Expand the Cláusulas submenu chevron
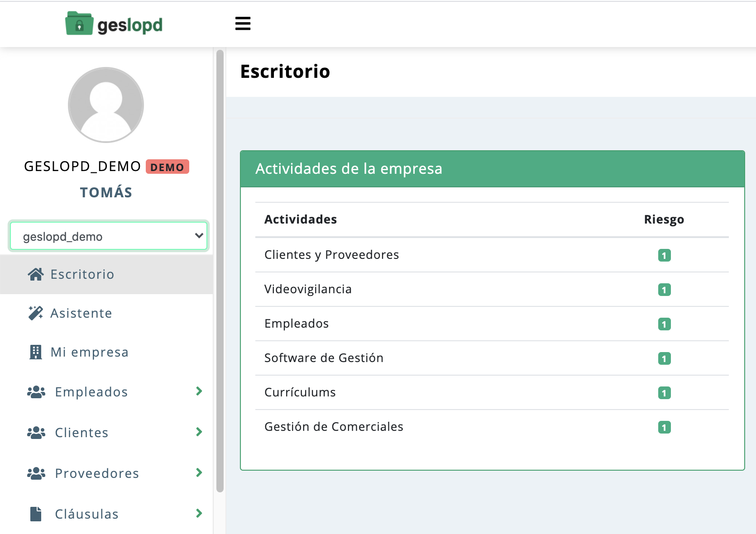Image resolution: width=756 pixels, height=534 pixels. [x=199, y=514]
